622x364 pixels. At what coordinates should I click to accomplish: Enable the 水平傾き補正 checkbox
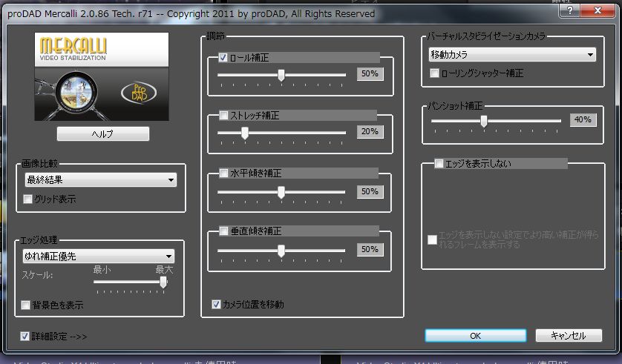(223, 173)
